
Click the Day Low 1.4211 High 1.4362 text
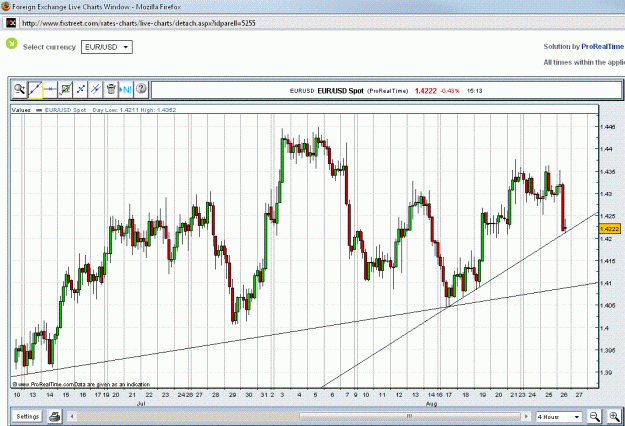(134, 110)
